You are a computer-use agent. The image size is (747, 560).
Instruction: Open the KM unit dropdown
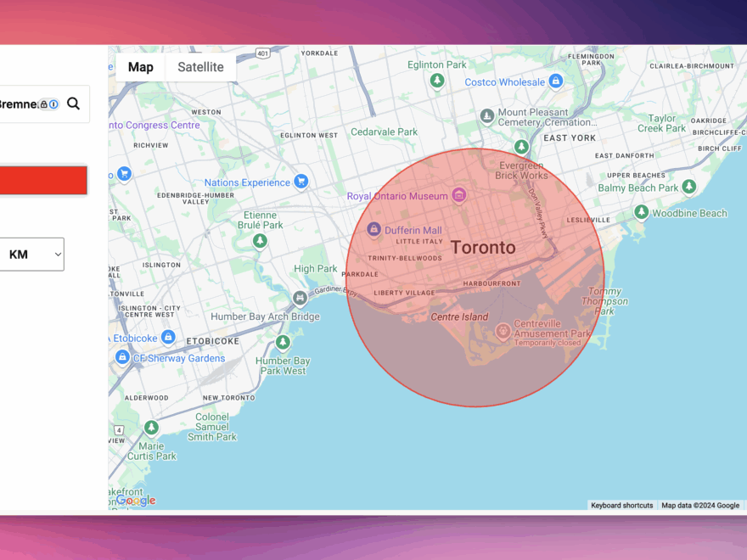(x=32, y=255)
